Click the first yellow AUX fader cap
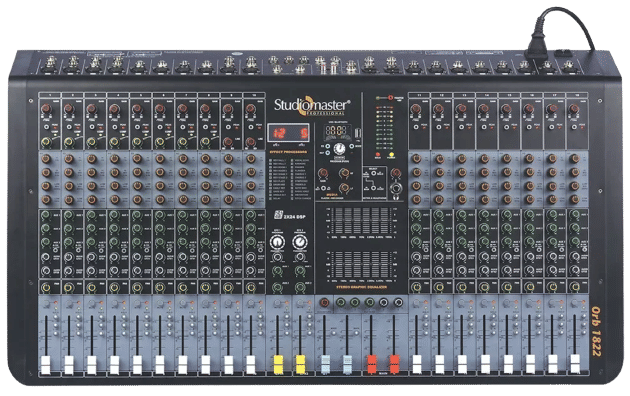The image size is (630, 396). point(278,365)
